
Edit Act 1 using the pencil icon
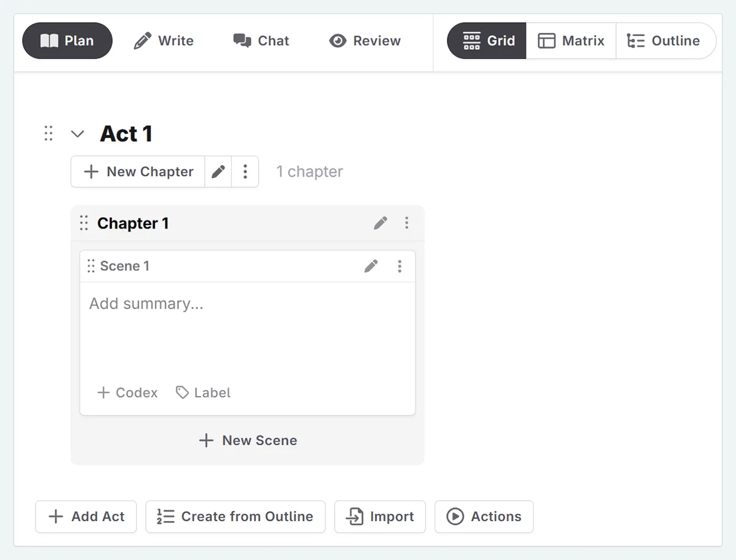(x=218, y=171)
